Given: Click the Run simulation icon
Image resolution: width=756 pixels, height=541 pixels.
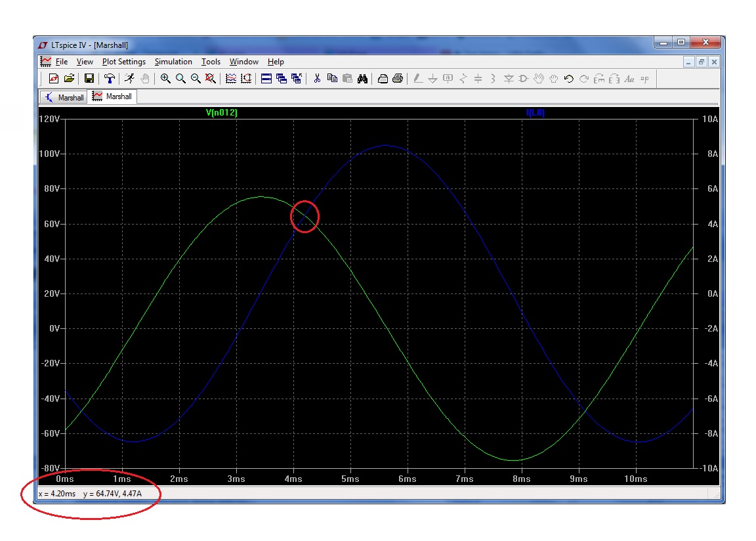Looking at the screenshot, I should click(x=130, y=79).
